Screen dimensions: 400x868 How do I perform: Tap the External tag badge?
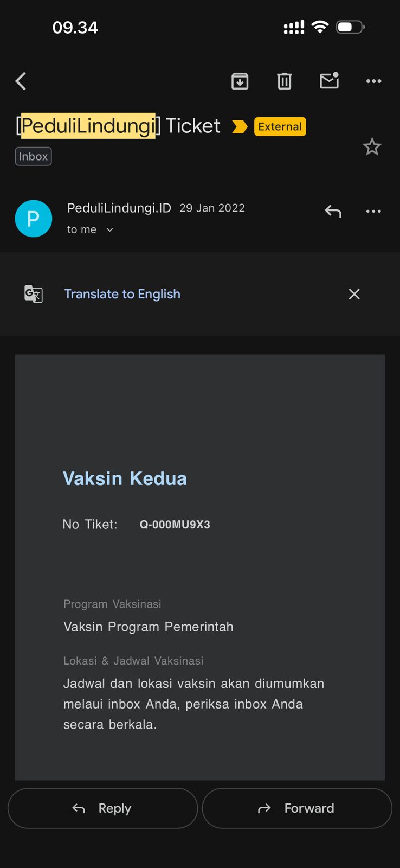coord(280,126)
